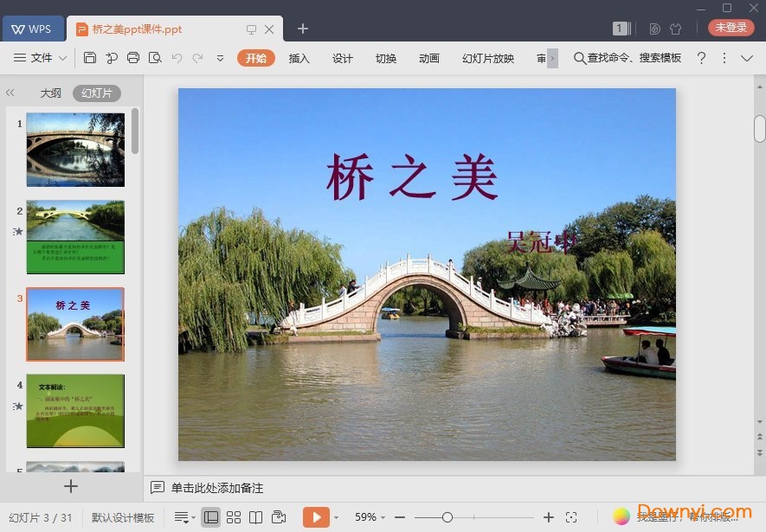The image size is (766, 532).
Task: Click 默认设计模板 in the status bar
Action: [x=123, y=517]
